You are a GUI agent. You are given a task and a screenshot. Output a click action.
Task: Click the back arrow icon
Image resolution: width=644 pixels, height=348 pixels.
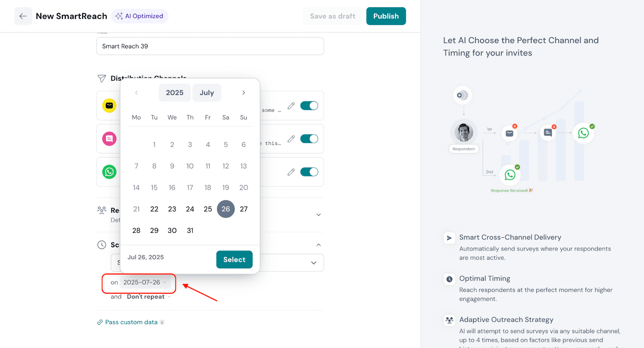(x=23, y=16)
